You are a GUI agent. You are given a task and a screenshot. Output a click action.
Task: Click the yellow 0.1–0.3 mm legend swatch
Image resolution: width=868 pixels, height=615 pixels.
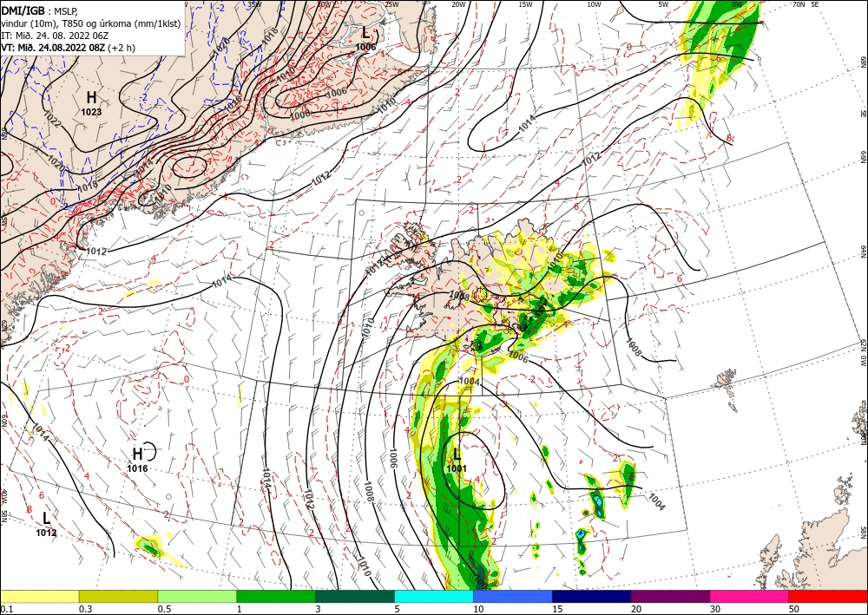point(39,596)
